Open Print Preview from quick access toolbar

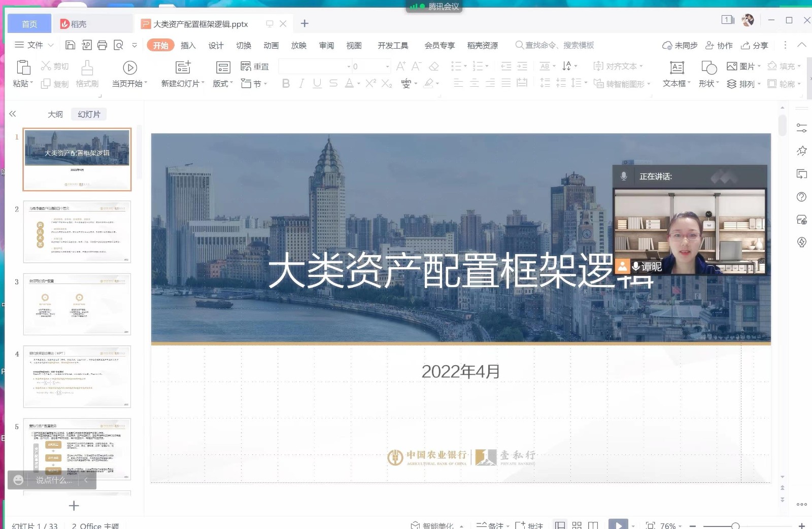pyautogui.click(x=118, y=45)
